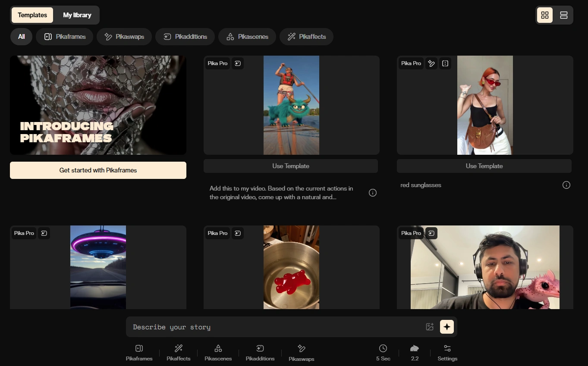Image resolution: width=588 pixels, height=366 pixels.
Task: Click Pikadditions badge icon on the UFO card
Action: [44, 233]
